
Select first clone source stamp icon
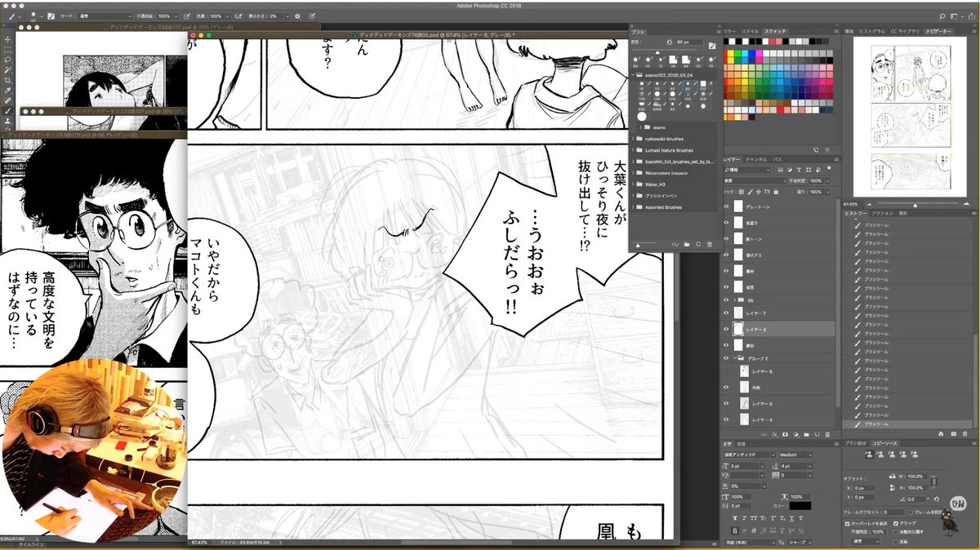point(870,454)
